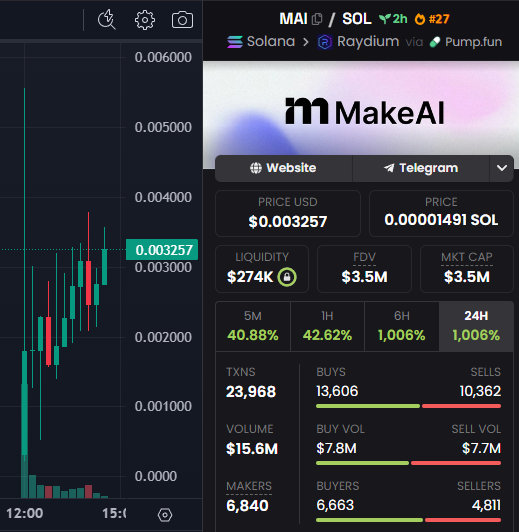Open chart settings gear icon
The image size is (519, 532).
click(145, 20)
